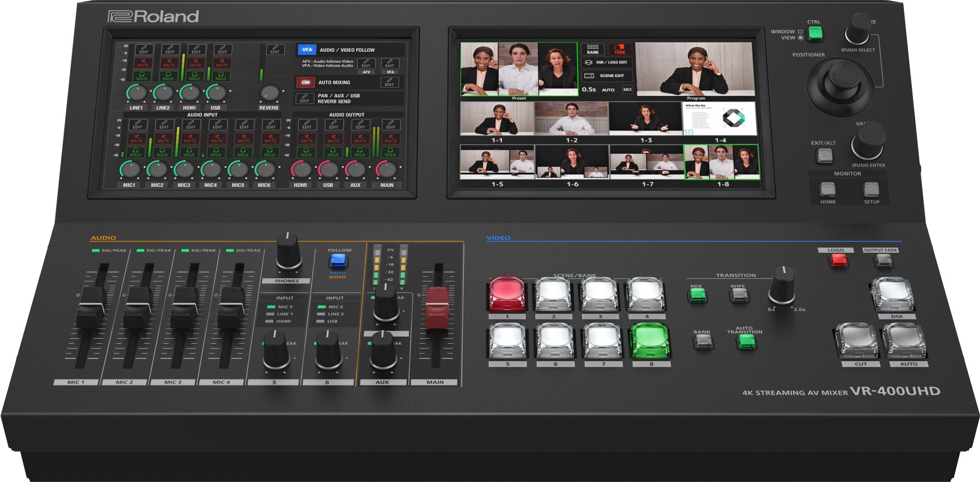The height and width of the screenshot is (482, 980).
Task: Select scene thumbnail 1-1
Action: [497, 119]
